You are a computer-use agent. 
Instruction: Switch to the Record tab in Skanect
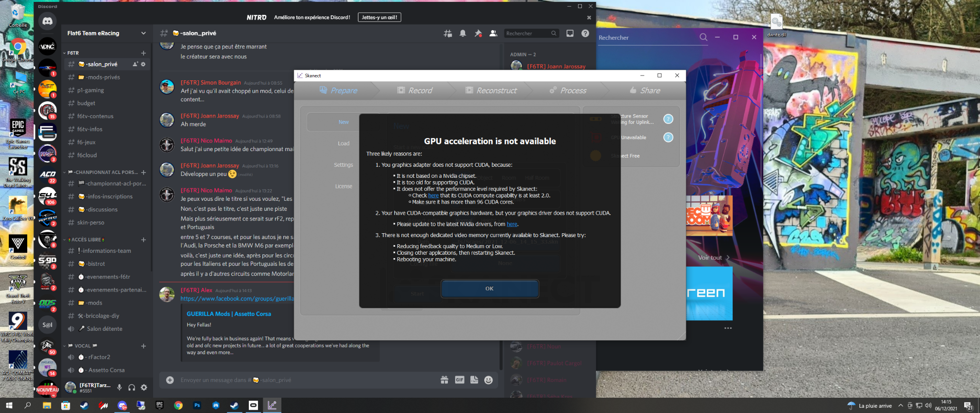tap(415, 90)
